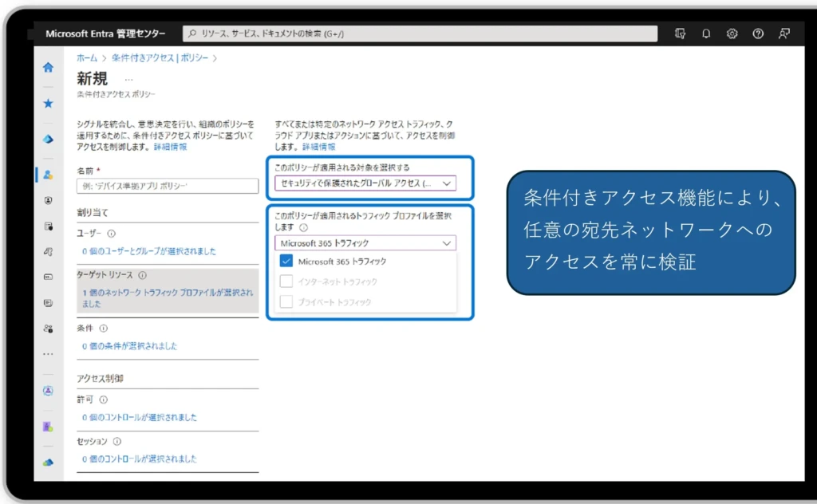Show info for ターゲット リソース
This screenshot has height=504, width=817.
coord(142,275)
